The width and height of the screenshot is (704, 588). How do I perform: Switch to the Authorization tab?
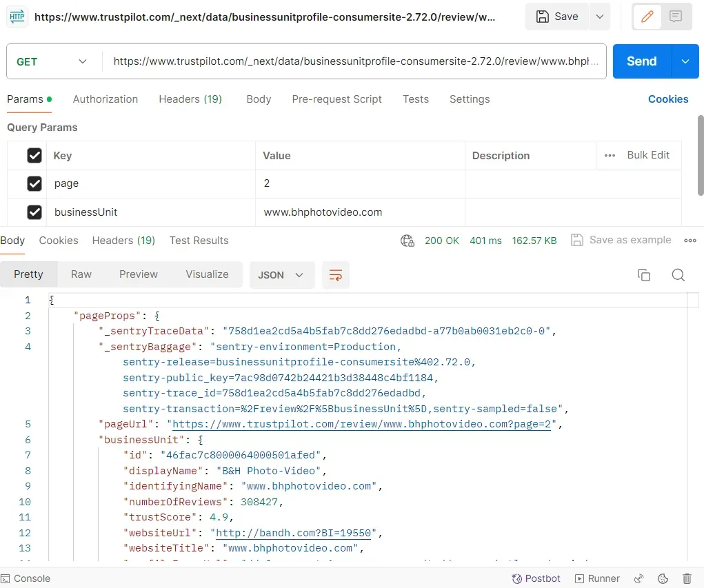click(x=105, y=99)
